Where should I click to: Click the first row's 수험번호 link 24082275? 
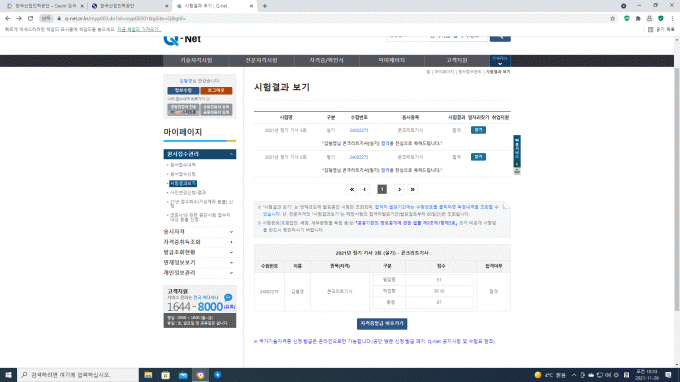[x=359, y=130]
